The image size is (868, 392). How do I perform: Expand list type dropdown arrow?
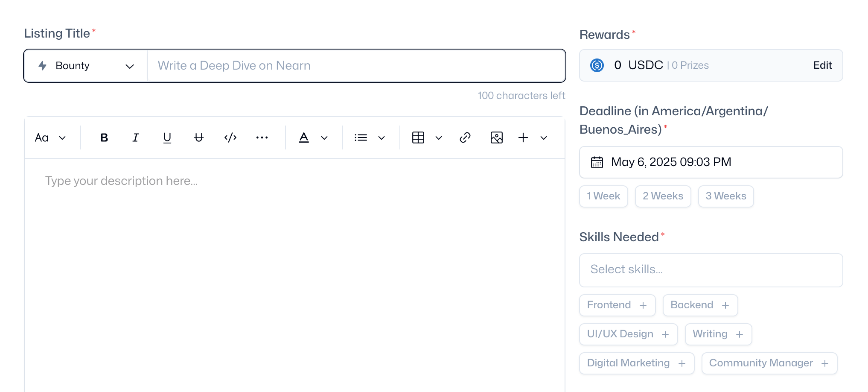point(382,138)
